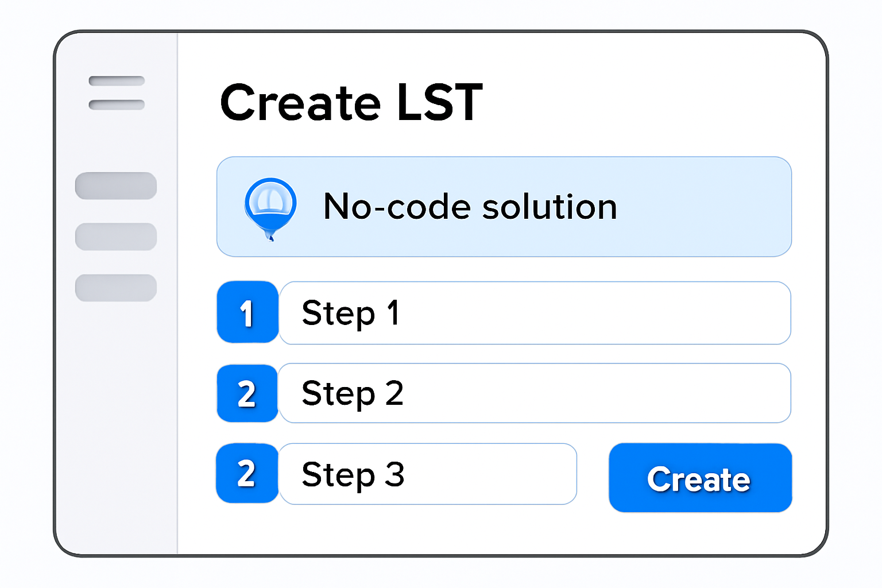This screenshot has height=588, width=882.
Task: Click the empty sidebar area below the items
Action: (x=117, y=425)
